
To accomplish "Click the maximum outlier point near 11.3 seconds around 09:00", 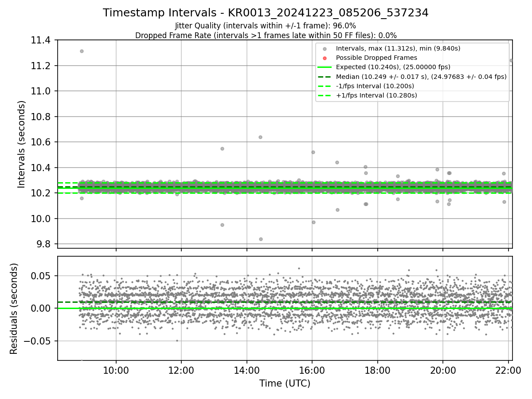I will [x=82, y=51].
